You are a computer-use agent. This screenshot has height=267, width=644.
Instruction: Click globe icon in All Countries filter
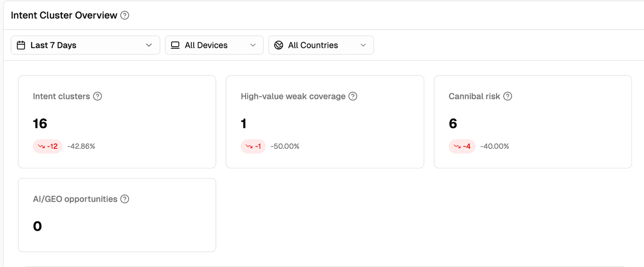pyautogui.click(x=279, y=45)
